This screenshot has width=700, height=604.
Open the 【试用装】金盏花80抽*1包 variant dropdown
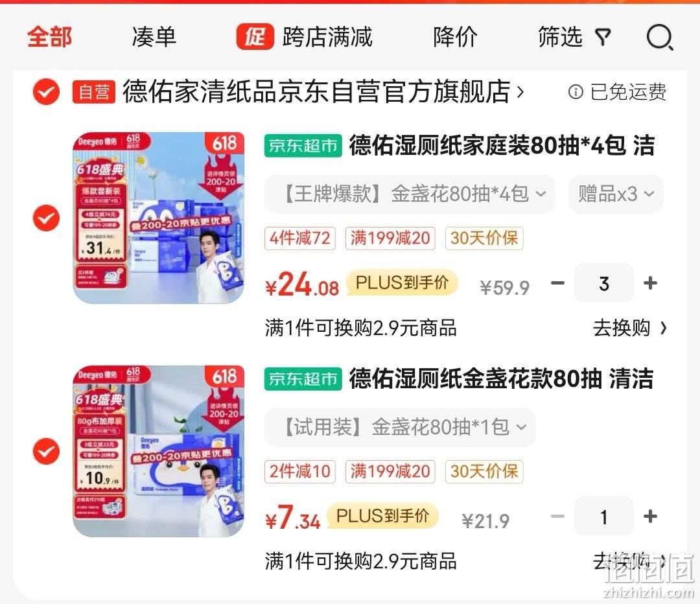400,427
